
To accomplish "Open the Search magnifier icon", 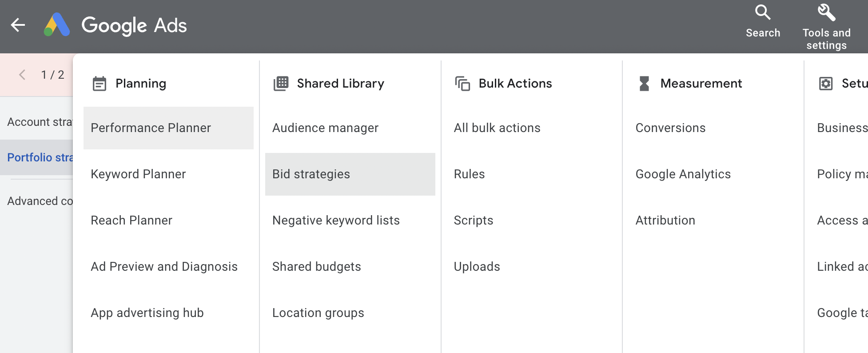I will click(x=763, y=12).
